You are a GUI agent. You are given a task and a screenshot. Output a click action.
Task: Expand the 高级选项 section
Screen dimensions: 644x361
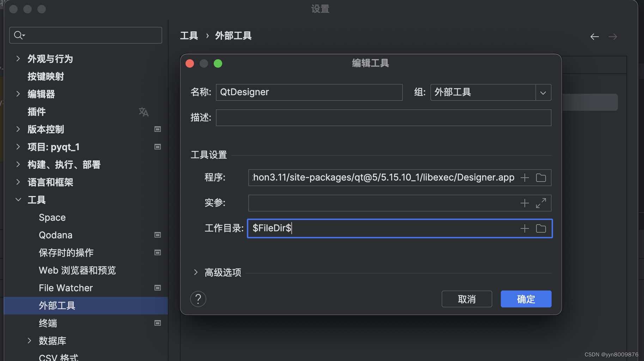pos(196,272)
